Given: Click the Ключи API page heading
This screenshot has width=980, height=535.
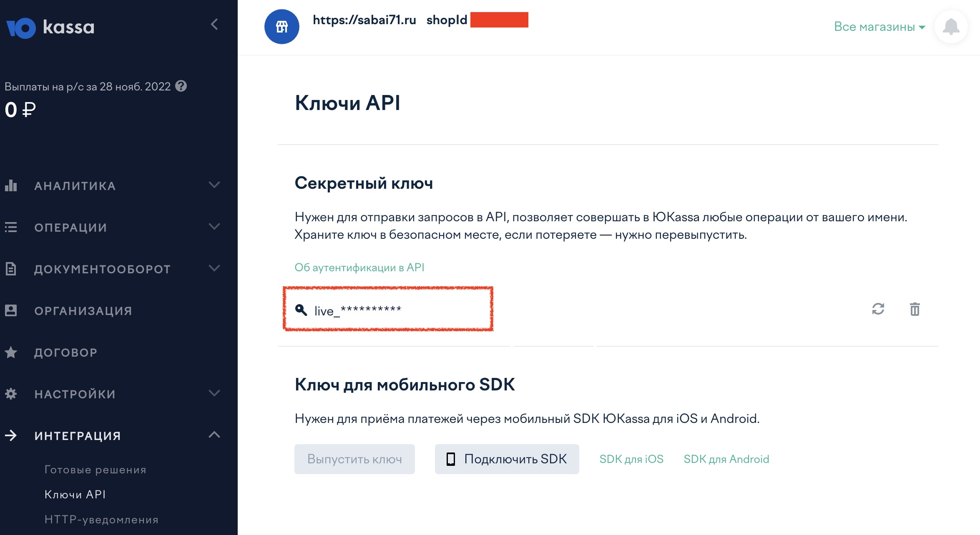Looking at the screenshot, I should coord(347,103).
